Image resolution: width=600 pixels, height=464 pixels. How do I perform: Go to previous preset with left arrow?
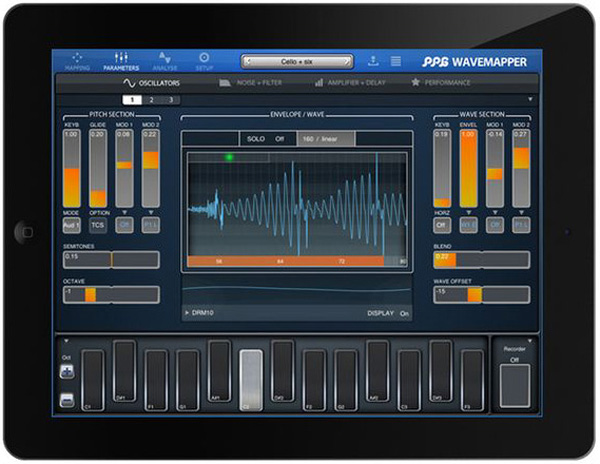coord(248,62)
